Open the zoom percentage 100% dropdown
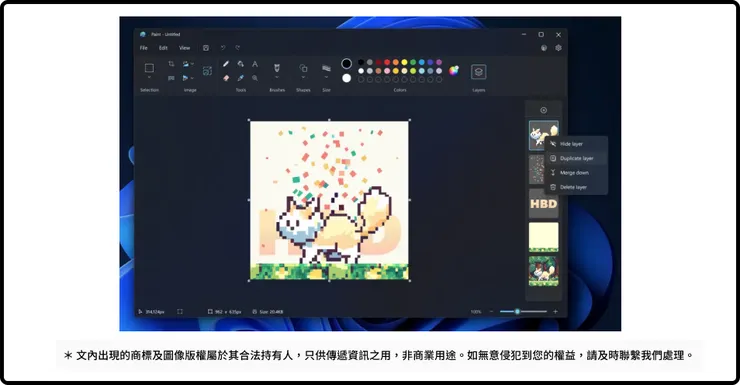The width and height of the screenshot is (740, 385). pos(476,311)
